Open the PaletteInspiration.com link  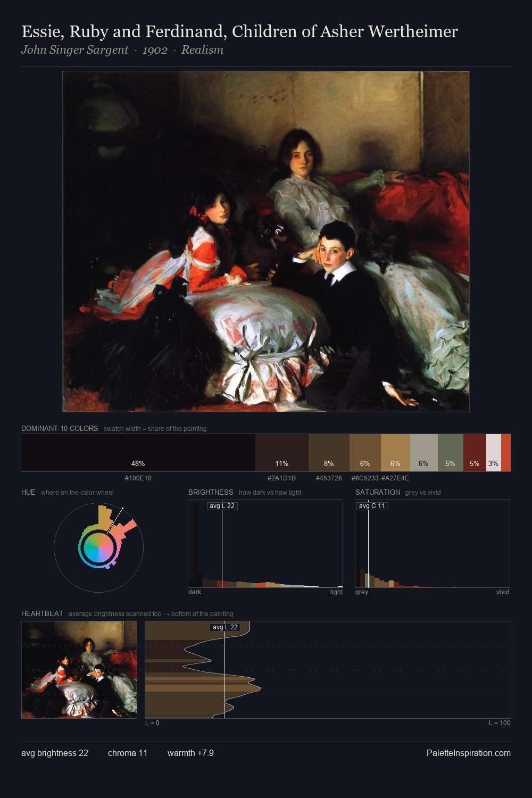tap(469, 753)
